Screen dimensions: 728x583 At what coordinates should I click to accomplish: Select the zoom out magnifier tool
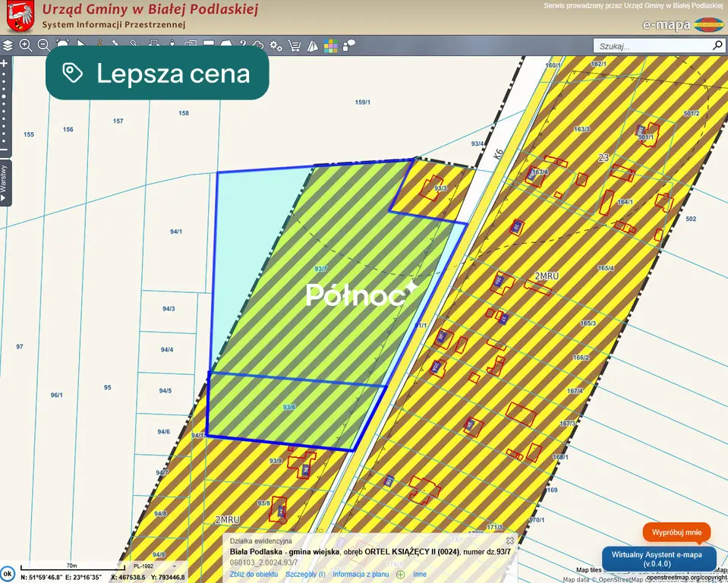click(43, 46)
